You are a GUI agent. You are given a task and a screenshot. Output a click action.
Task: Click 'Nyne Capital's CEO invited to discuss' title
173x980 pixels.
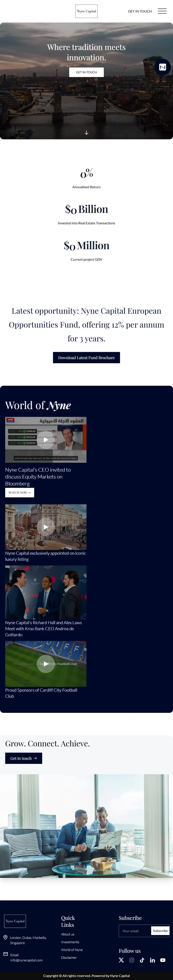pyautogui.click(x=38, y=477)
